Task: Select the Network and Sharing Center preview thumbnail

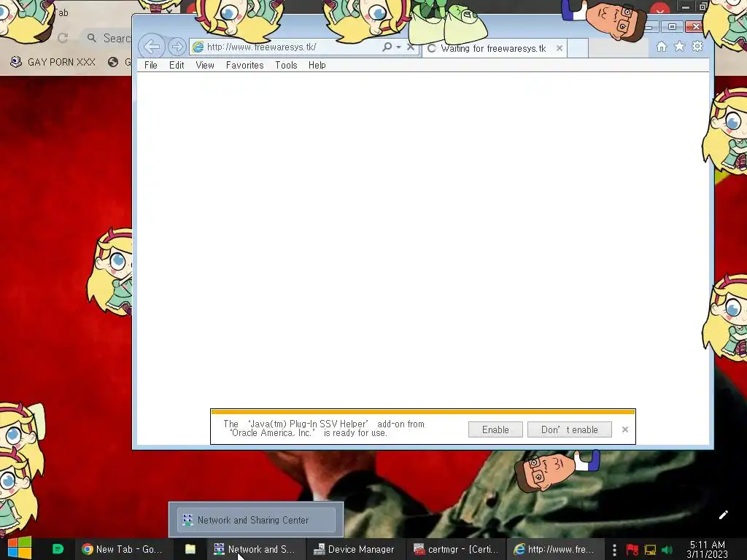Action: [256, 520]
